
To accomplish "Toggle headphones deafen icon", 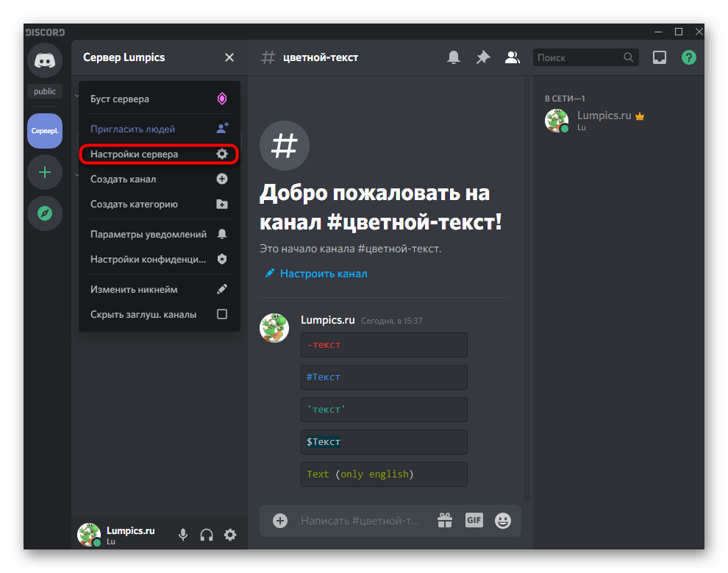I will [207, 535].
